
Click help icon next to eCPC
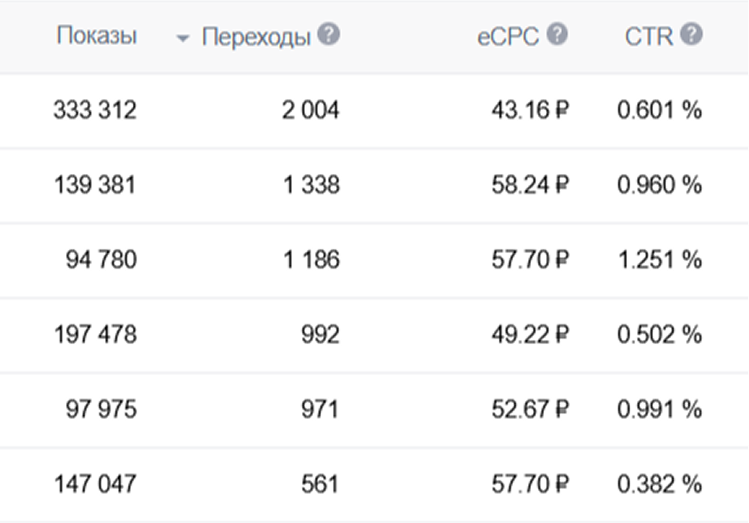[x=557, y=35]
